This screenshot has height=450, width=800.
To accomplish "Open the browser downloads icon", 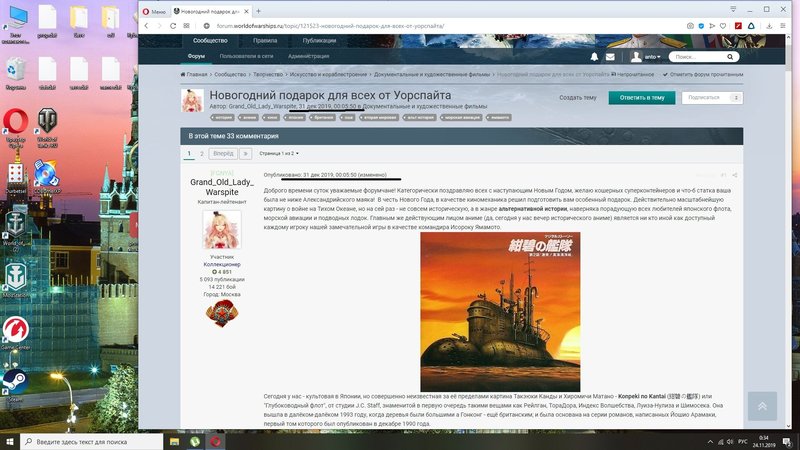I will (x=769, y=26).
